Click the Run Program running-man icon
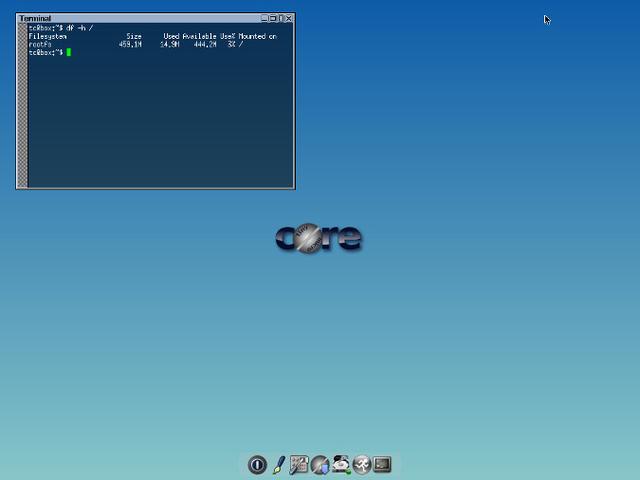The height and width of the screenshot is (480, 640). (x=362, y=465)
